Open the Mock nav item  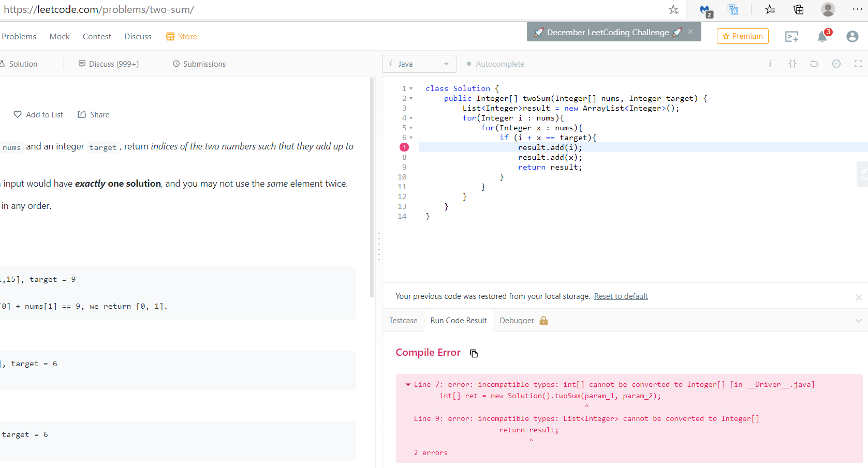[x=60, y=36]
